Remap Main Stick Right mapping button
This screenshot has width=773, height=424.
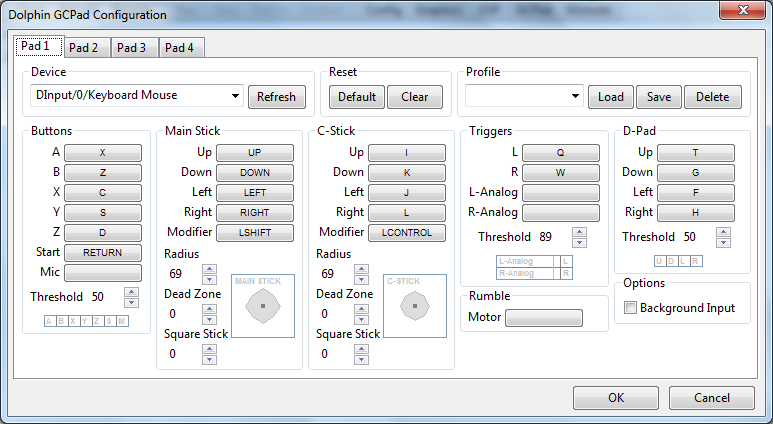255,212
